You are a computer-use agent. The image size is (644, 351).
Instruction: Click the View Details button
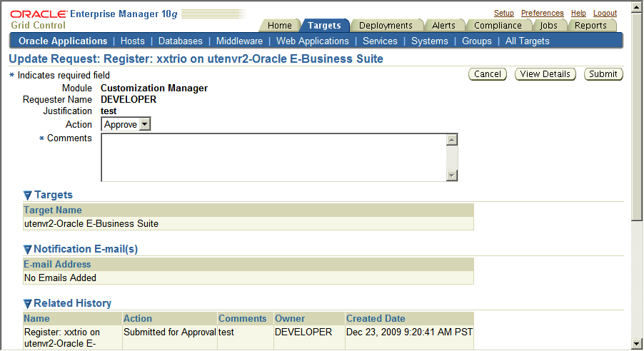(x=545, y=74)
